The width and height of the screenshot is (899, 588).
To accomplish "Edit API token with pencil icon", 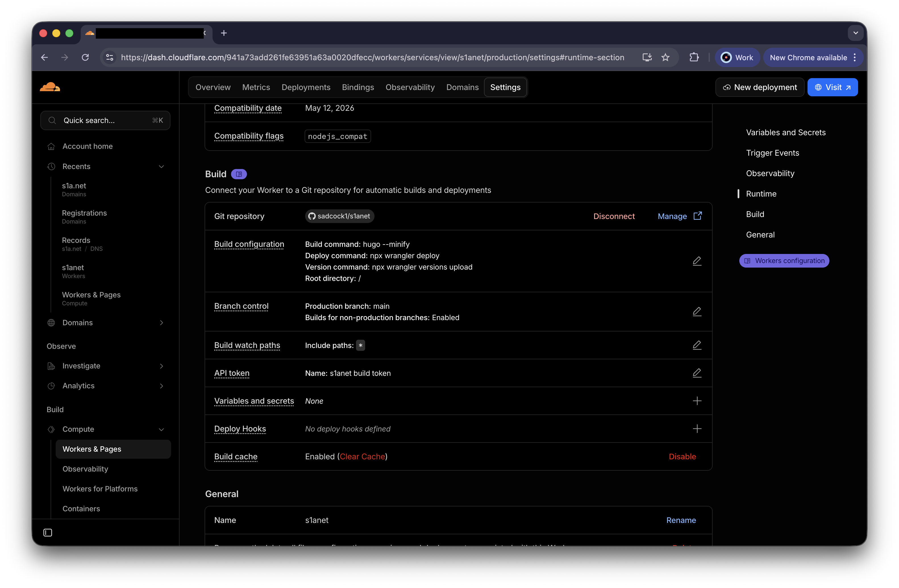I will 697,373.
